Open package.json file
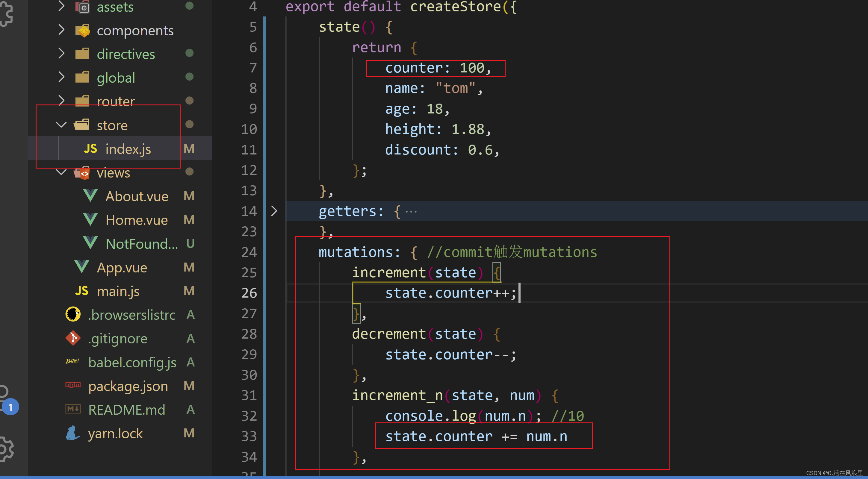The height and width of the screenshot is (479, 868). 128,386
